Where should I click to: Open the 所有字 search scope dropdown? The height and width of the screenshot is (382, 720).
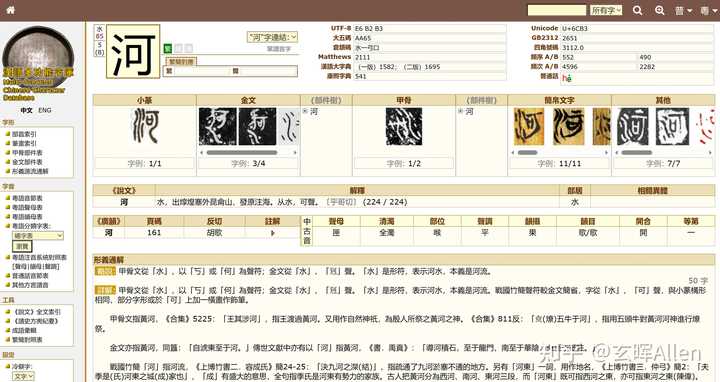tap(606, 10)
